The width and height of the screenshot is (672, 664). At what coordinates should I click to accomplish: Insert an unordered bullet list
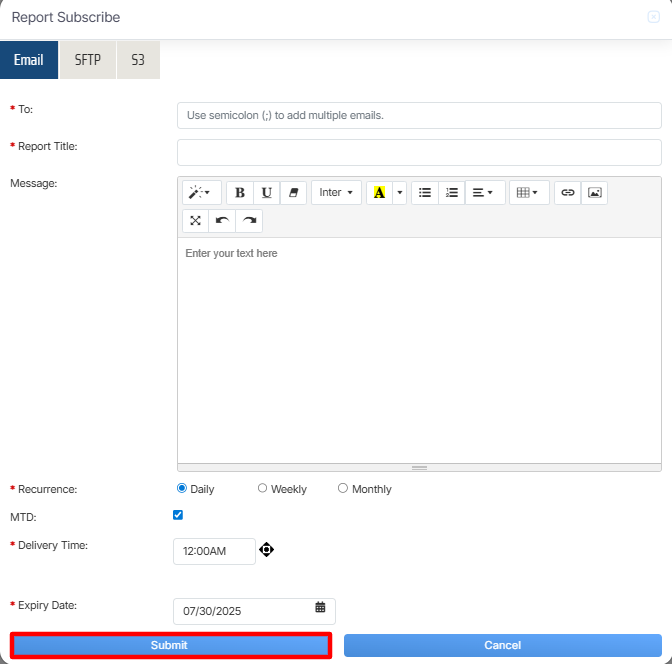click(x=425, y=193)
